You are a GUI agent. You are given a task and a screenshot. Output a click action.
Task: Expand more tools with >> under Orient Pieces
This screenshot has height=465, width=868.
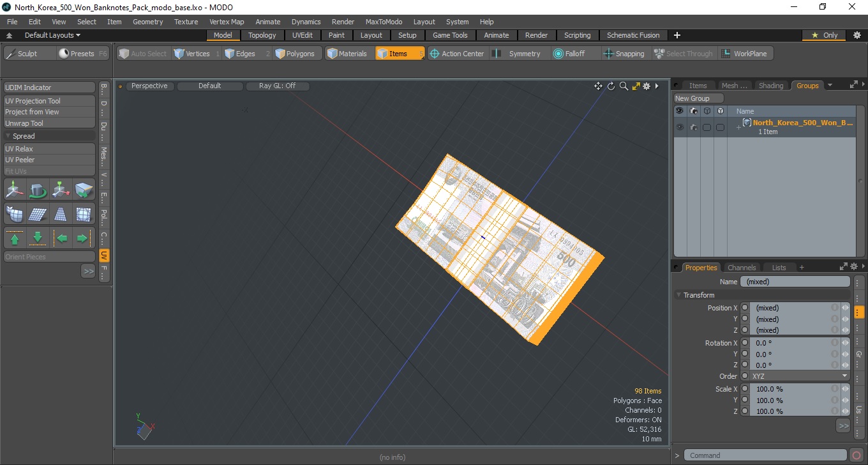[x=88, y=271]
